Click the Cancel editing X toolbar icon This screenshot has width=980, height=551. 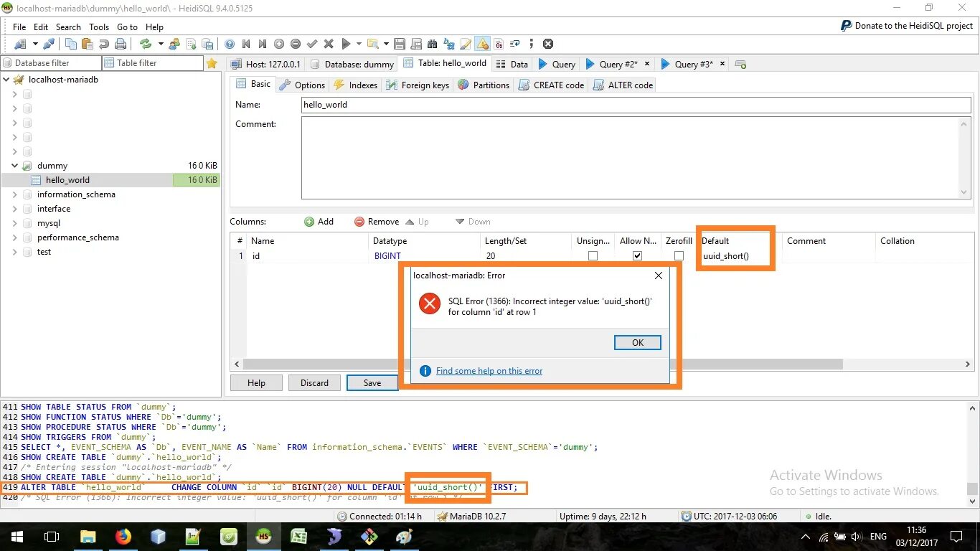[329, 44]
